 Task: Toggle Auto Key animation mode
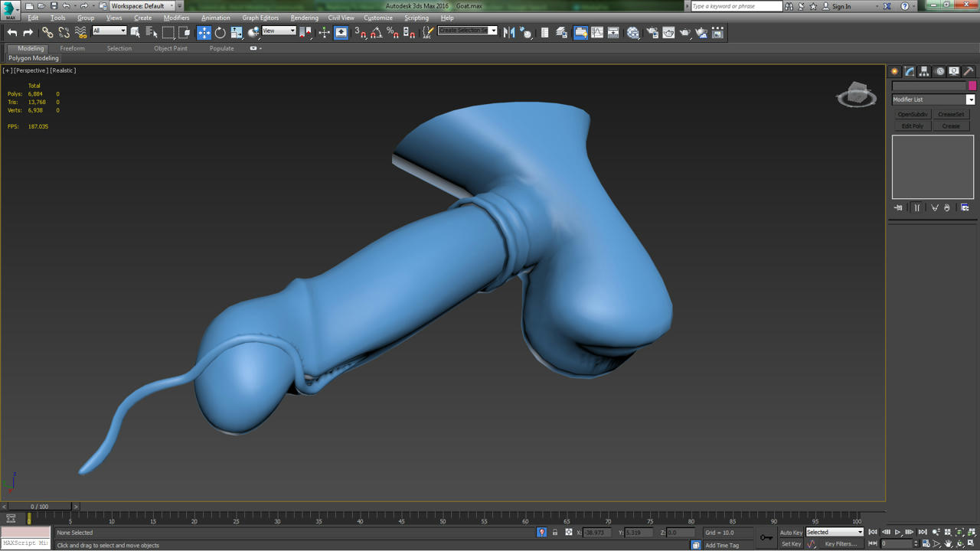791,532
